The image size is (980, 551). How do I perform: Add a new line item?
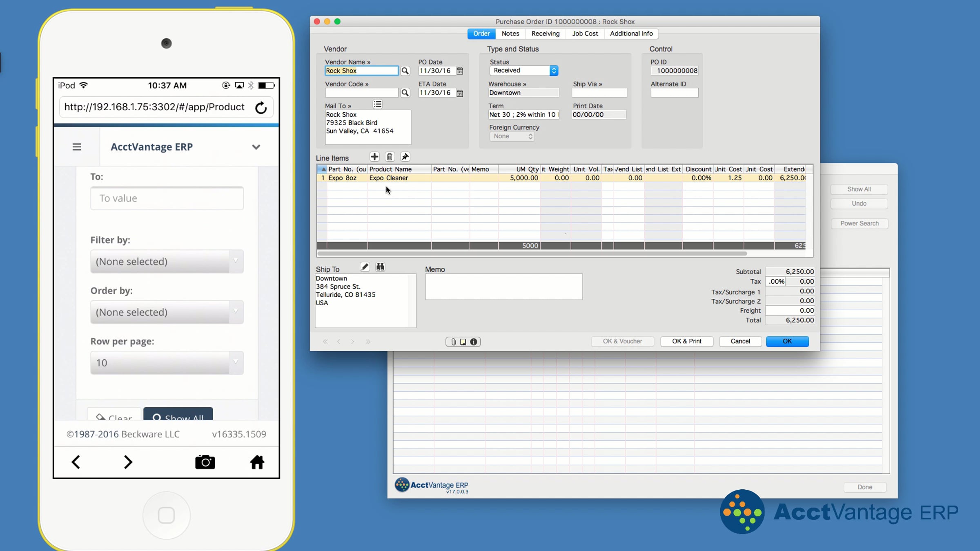pos(374,157)
